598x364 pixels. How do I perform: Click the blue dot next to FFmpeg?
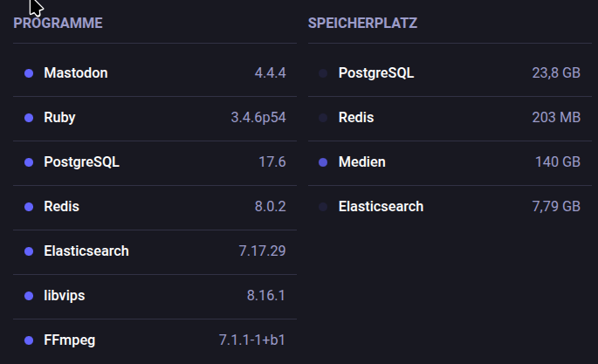[x=28, y=340]
